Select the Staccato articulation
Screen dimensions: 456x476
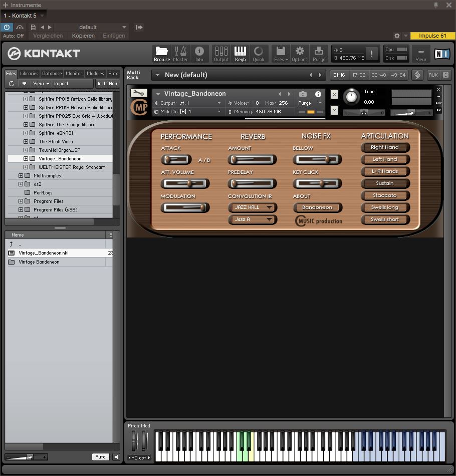pyautogui.click(x=385, y=195)
